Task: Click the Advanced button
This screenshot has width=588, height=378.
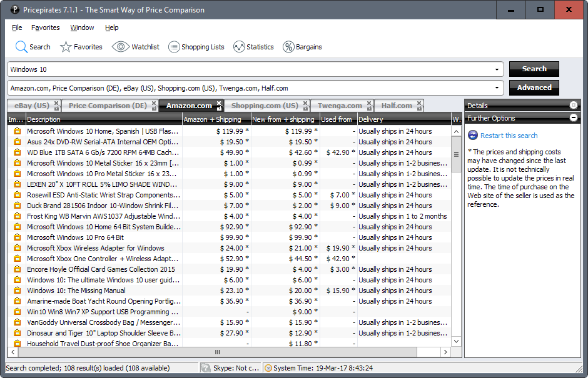Action: pos(534,87)
